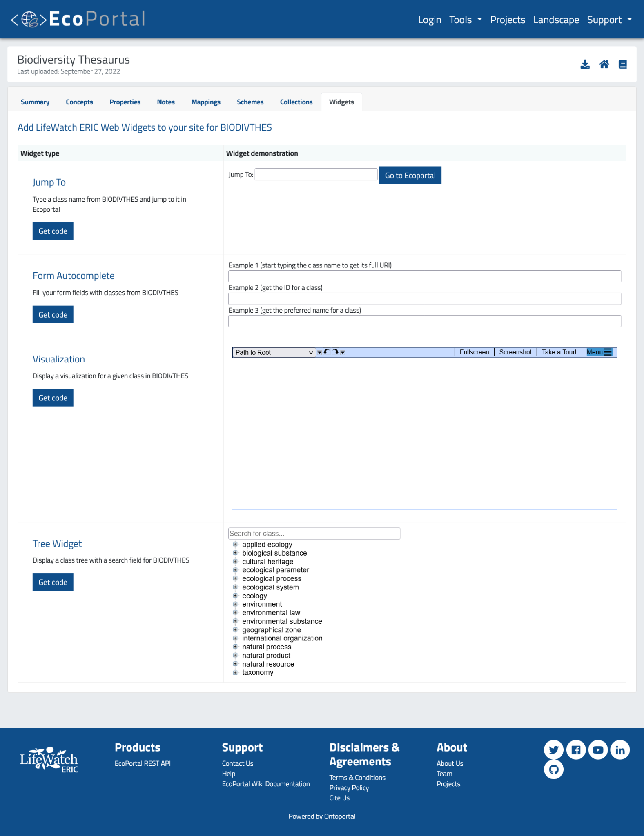Image resolution: width=644 pixels, height=836 pixels.
Task: Open the YouTube social icon
Action: (598, 749)
